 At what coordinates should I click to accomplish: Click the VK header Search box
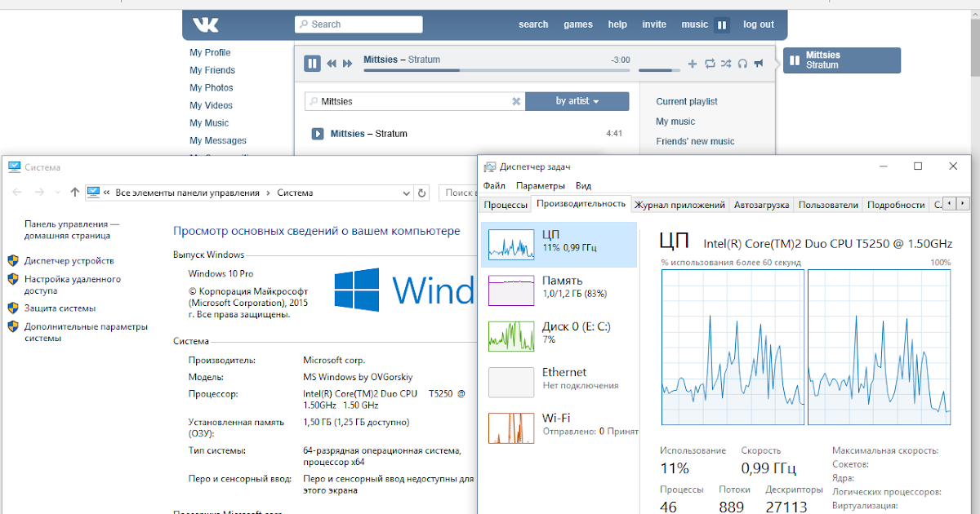point(359,24)
